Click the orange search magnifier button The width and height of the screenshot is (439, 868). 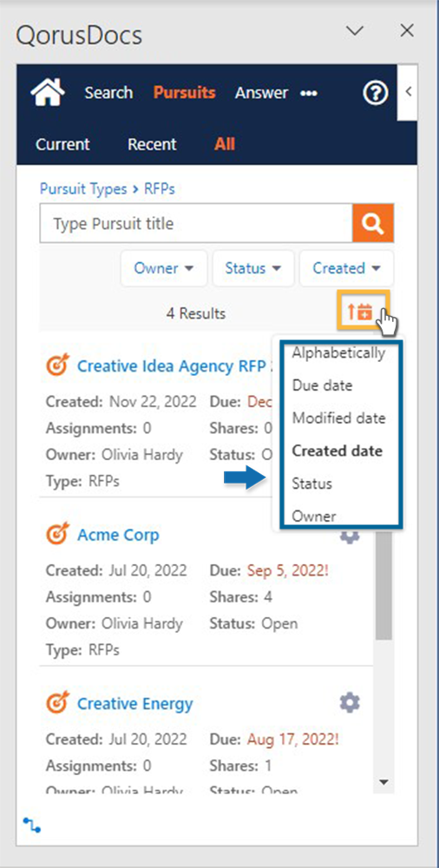coord(373,223)
